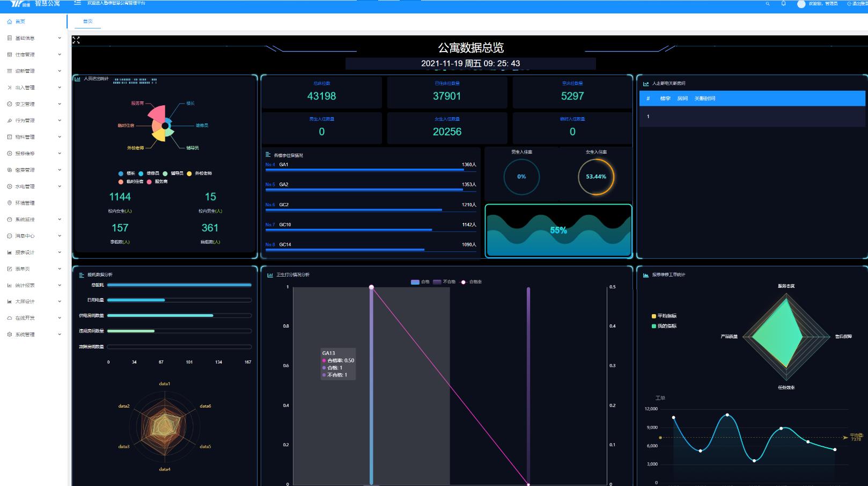Open notifications bell icon

(783, 4)
